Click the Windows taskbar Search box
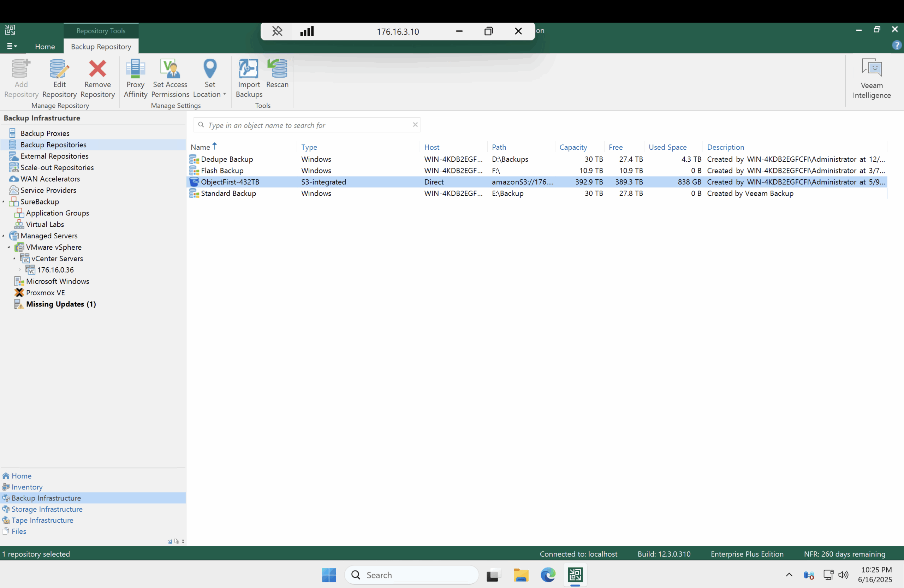This screenshot has height=588, width=904. pos(411,575)
